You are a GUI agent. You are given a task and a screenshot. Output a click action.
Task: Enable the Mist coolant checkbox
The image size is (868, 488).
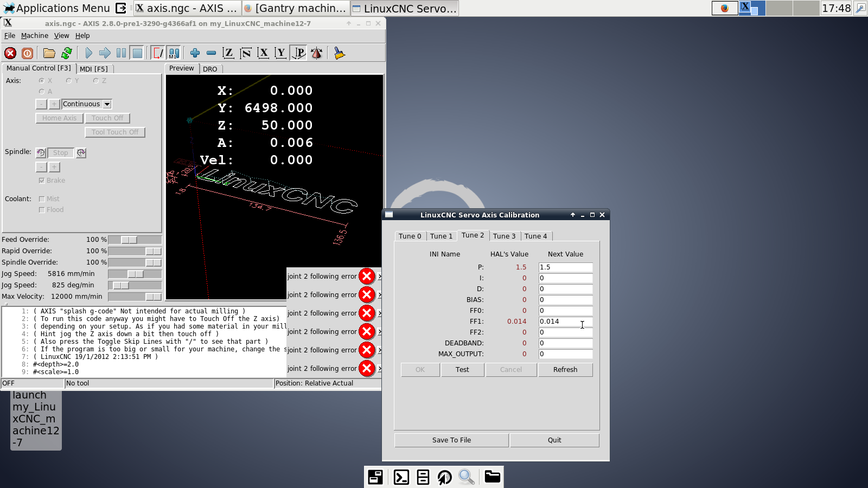click(x=42, y=199)
